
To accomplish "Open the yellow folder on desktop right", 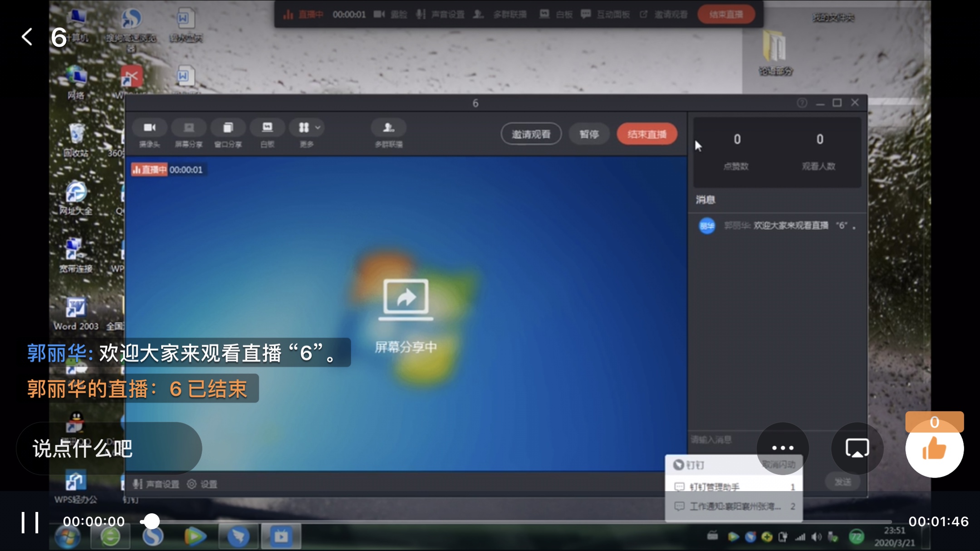I will point(775,53).
